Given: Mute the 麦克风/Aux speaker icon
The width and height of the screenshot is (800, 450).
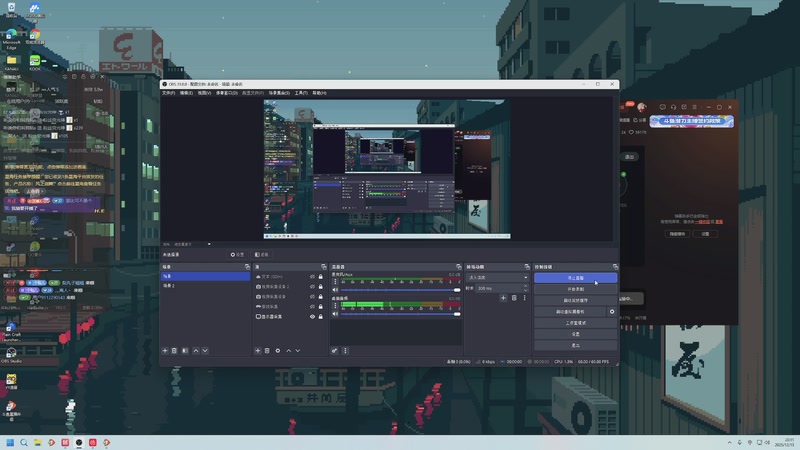Looking at the screenshot, I should pyautogui.click(x=335, y=290).
